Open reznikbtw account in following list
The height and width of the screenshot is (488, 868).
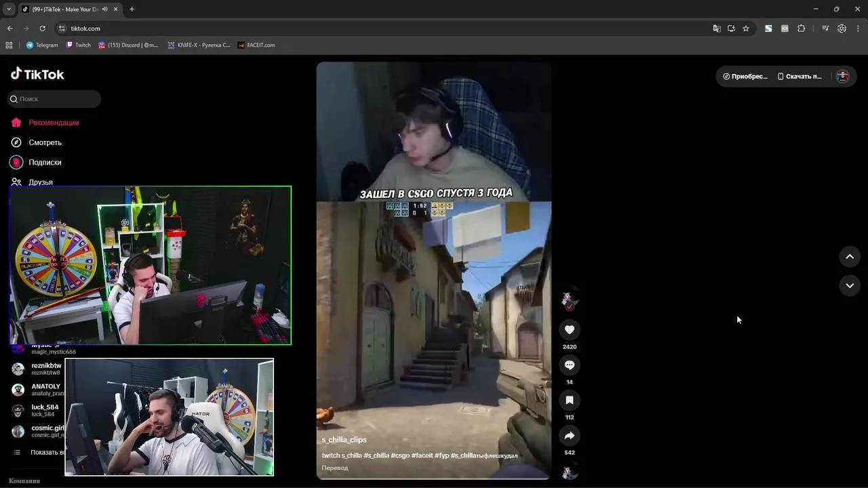pos(38,369)
